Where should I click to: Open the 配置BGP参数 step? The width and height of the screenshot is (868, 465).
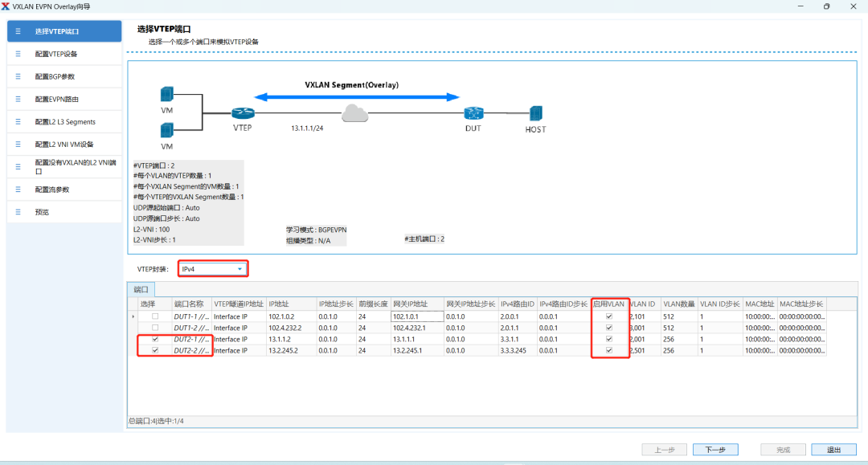pos(64,77)
